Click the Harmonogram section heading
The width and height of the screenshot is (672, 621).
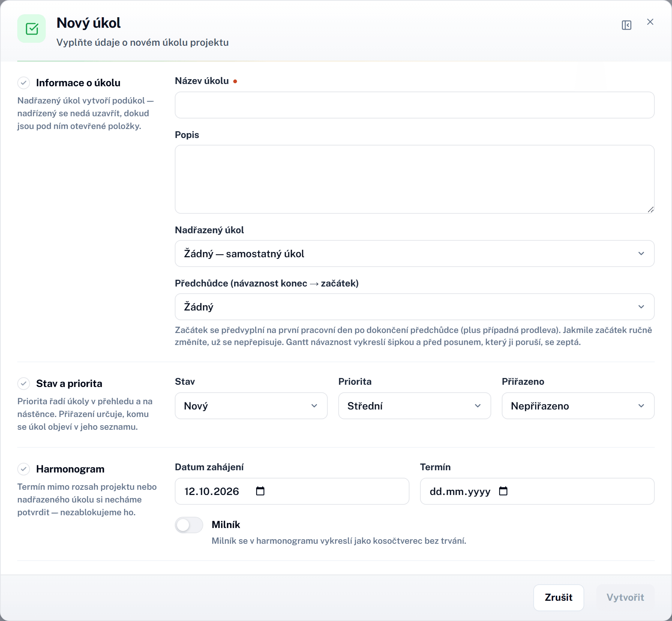(x=70, y=469)
